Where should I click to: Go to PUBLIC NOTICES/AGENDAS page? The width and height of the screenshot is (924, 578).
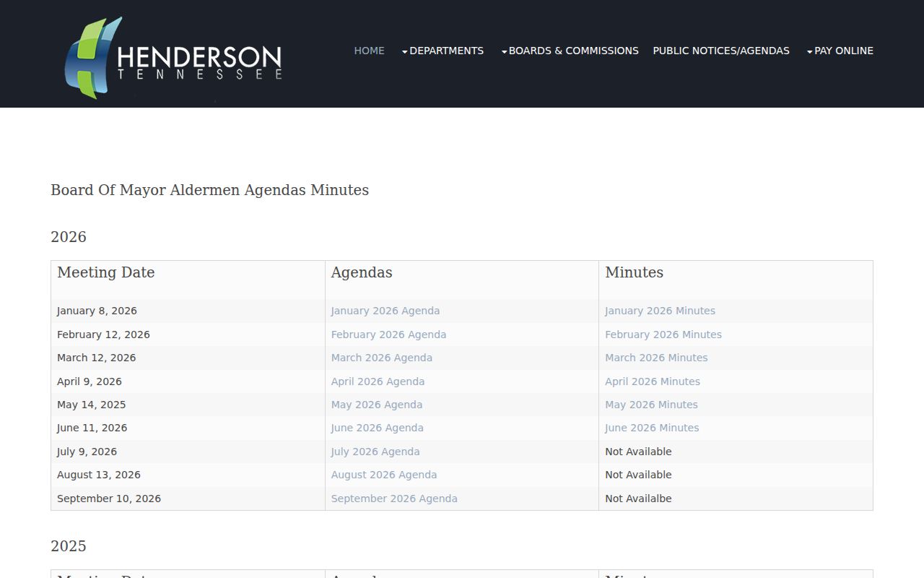pyautogui.click(x=721, y=51)
